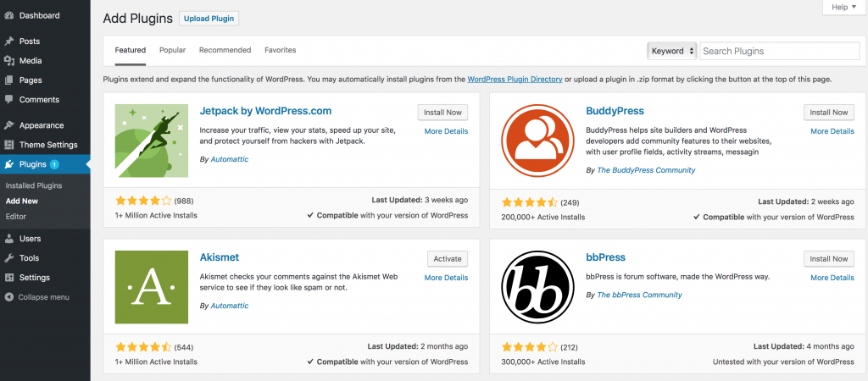Open More Details for Akismet
The height and width of the screenshot is (381, 868).
(446, 279)
